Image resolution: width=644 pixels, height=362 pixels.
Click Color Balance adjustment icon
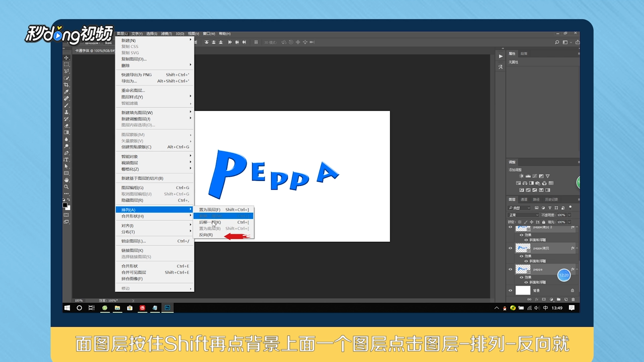(525, 184)
